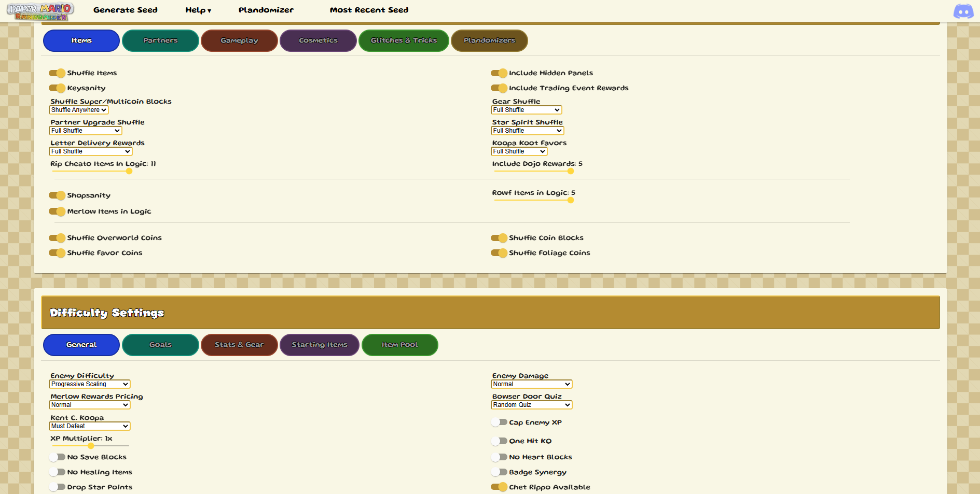Switch to the Partners tab
This screenshot has width=980, height=494.
[x=160, y=40]
